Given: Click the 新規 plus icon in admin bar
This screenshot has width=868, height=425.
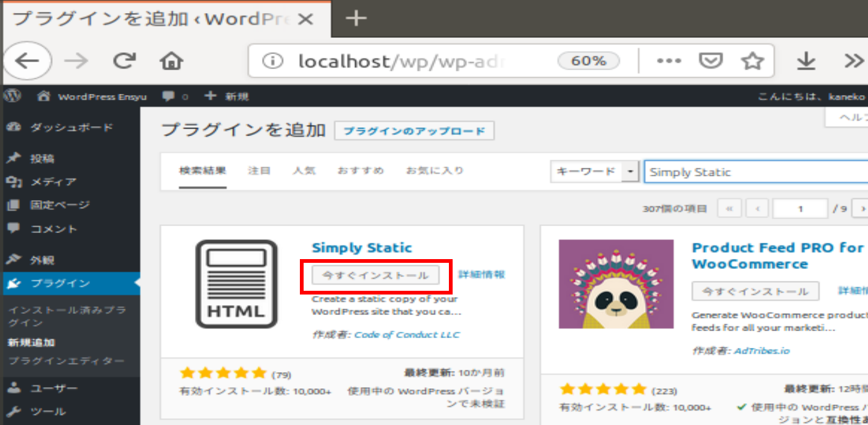Looking at the screenshot, I should tap(210, 96).
